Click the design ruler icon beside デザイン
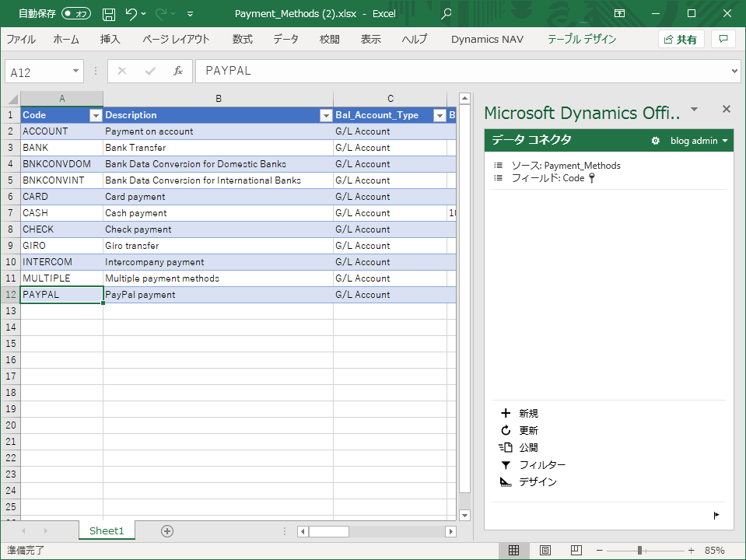This screenshot has height=560, width=746. [506, 482]
